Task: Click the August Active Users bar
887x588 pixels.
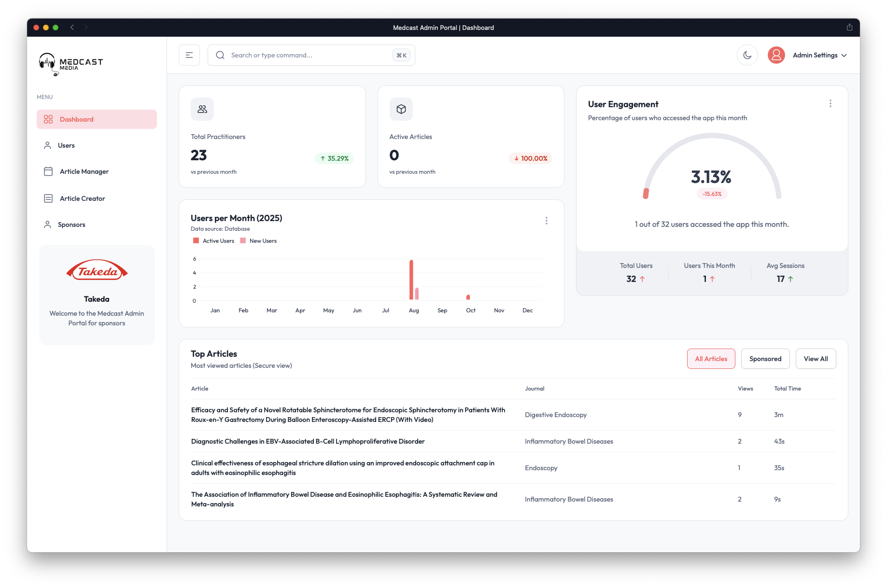Action: pyautogui.click(x=411, y=280)
